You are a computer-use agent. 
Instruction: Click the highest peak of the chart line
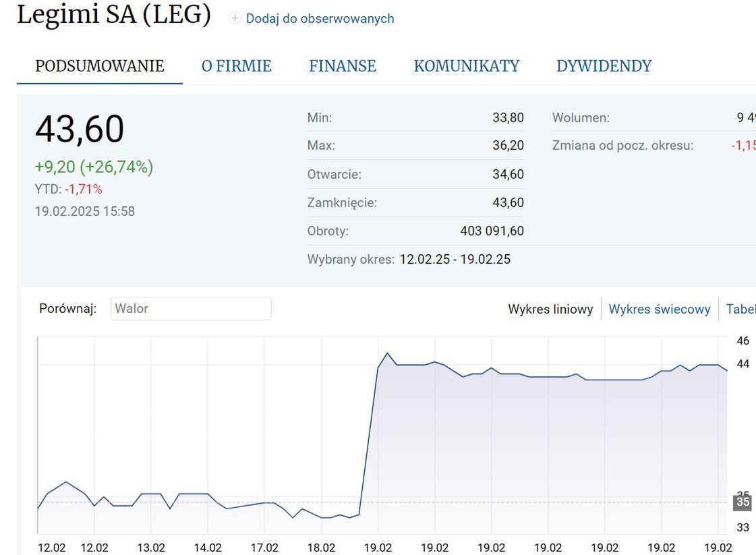387,353
